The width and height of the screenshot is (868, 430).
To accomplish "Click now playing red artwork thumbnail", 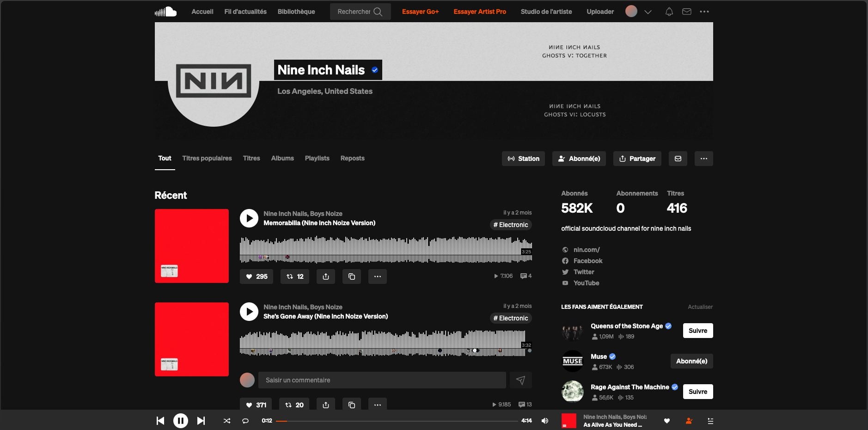I will point(569,421).
